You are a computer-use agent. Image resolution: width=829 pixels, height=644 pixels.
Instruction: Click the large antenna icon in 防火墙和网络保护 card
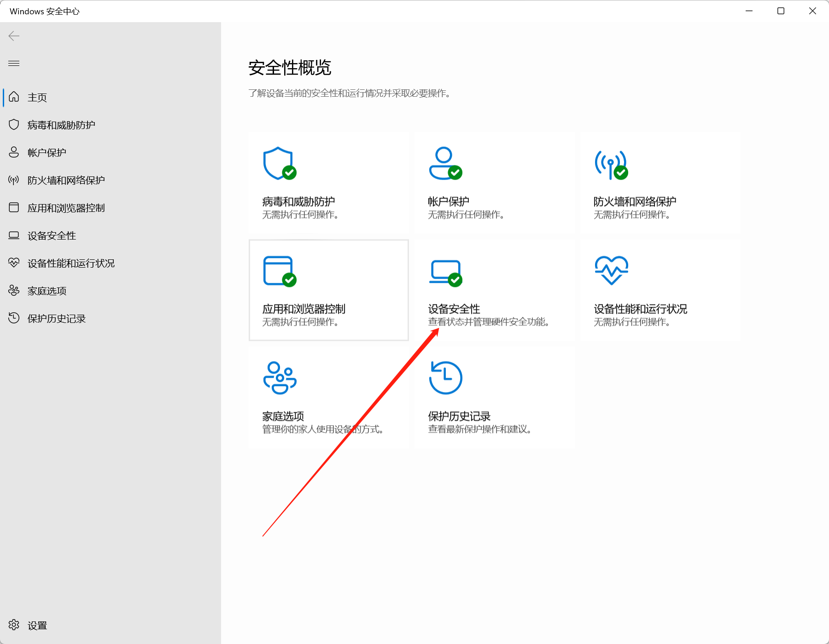(x=611, y=164)
